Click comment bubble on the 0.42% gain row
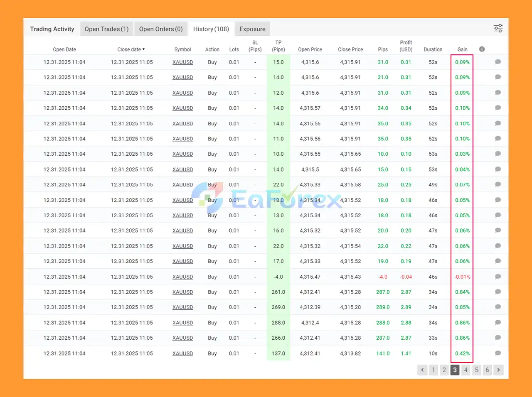 [x=498, y=353]
